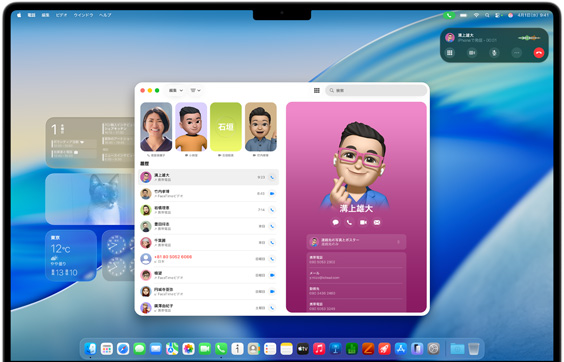Expand the filter dropdown in the toolbar
Viewport: 564px width, 362px height.
[195, 90]
